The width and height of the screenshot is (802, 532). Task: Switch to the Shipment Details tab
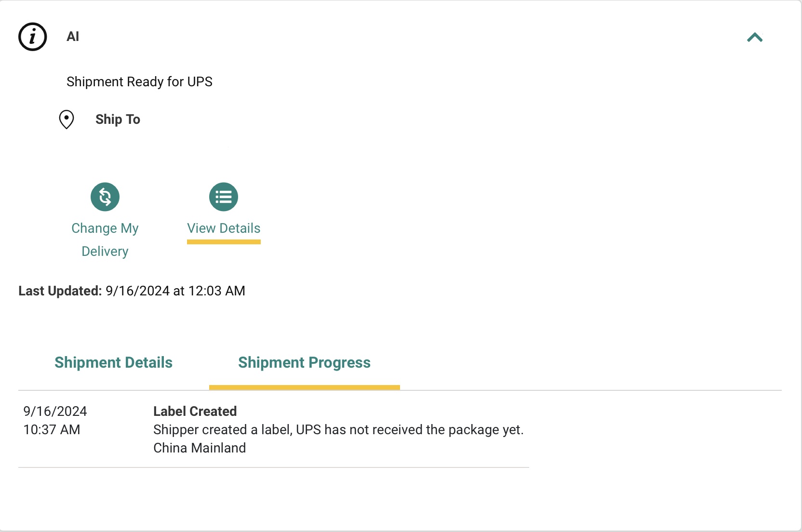click(x=114, y=362)
